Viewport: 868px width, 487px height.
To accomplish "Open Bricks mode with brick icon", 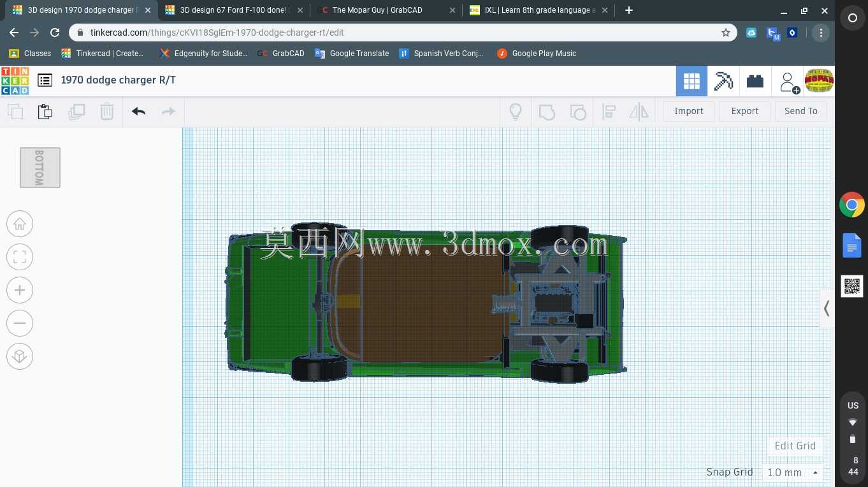I will [x=755, y=81].
